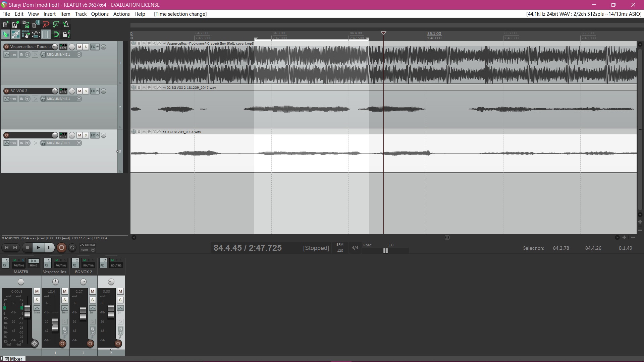Click the red Undo toolbar icon

(x=46, y=24)
